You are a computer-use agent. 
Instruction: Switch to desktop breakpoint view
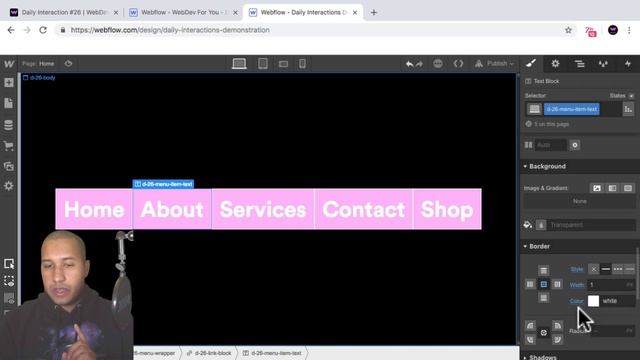(x=239, y=64)
